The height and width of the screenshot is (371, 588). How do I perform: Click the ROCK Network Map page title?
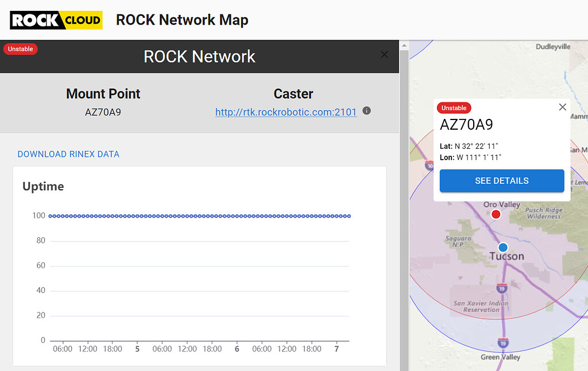(x=182, y=20)
